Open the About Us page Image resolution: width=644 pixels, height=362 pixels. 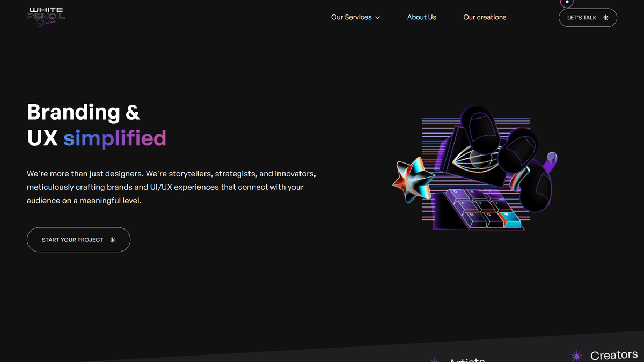421,17
